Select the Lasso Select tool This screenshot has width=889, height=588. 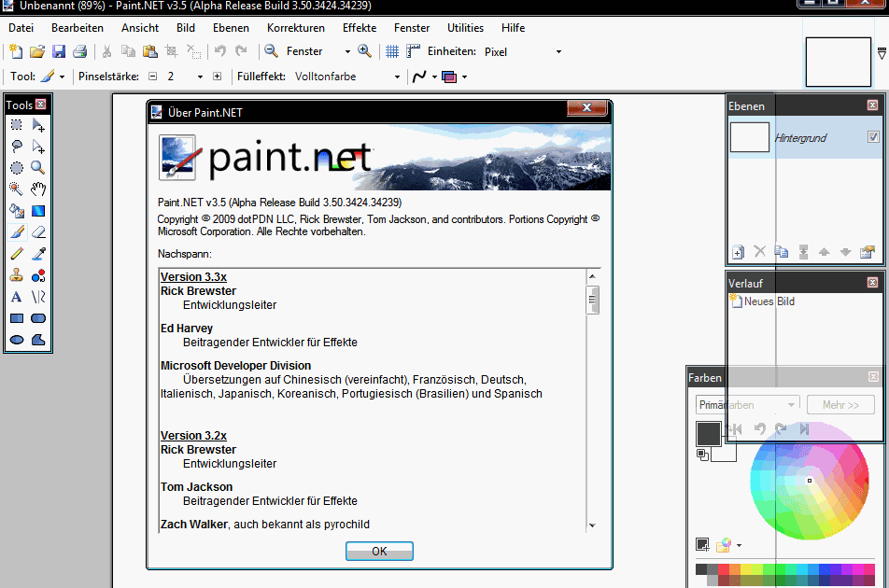(17, 147)
